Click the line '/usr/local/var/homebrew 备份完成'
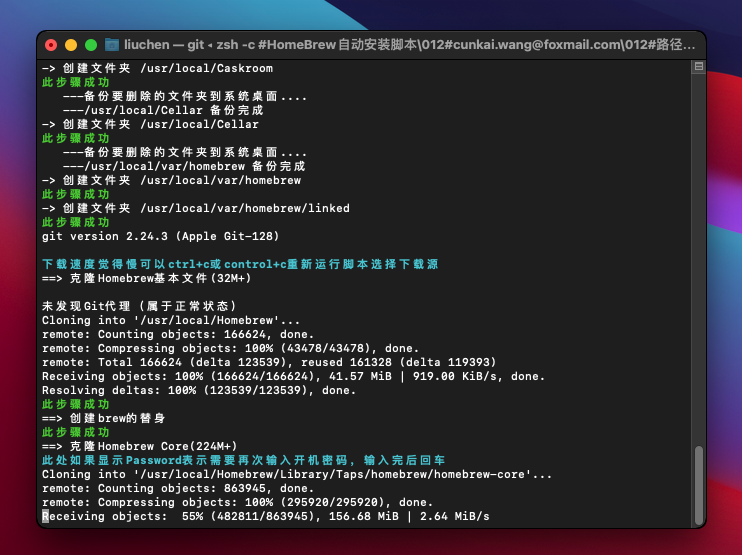Viewport: 742px width, 555px height. 184,167
